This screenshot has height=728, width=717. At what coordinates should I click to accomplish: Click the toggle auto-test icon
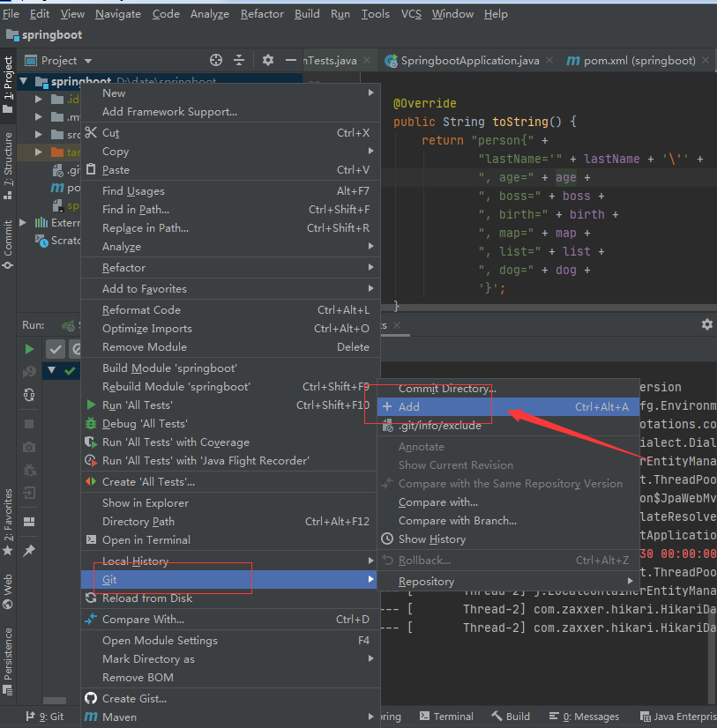(29, 395)
